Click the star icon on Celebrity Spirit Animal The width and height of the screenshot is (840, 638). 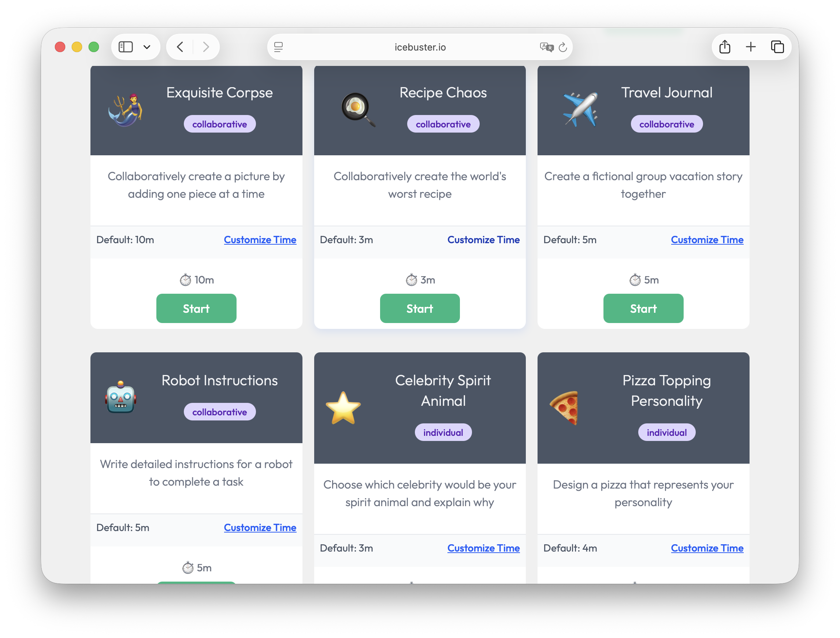click(343, 408)
